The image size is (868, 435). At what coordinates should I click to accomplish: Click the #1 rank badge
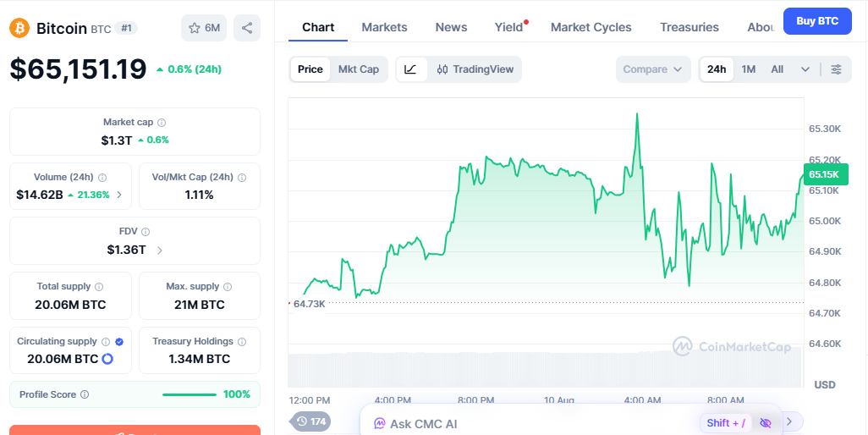click(x=126, y=28)
